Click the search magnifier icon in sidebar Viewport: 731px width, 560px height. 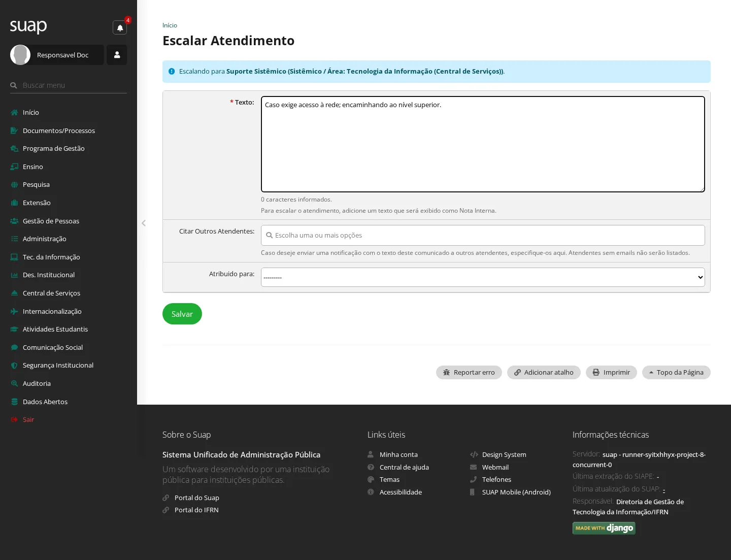pyautogui.click(x=14, y=85)
